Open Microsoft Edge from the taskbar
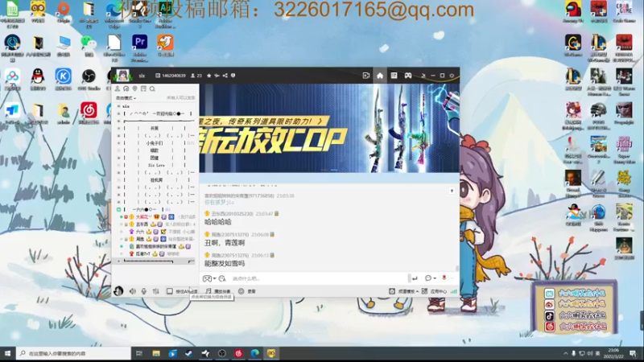This screenshot has height=362, width=644. (x=255, y=353)
